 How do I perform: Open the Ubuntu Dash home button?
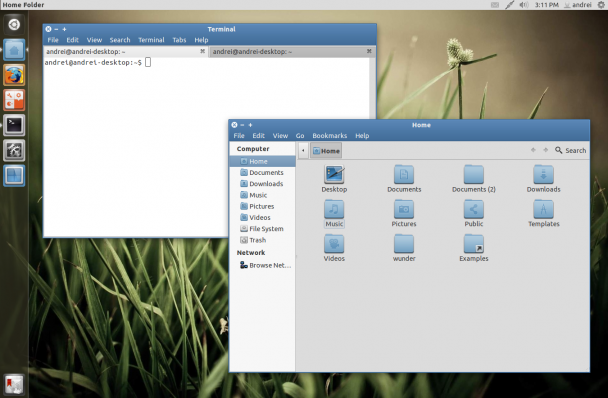[14, 24]
